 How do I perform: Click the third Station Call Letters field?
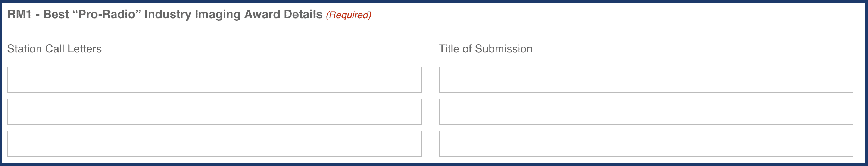tap(214, 144)
